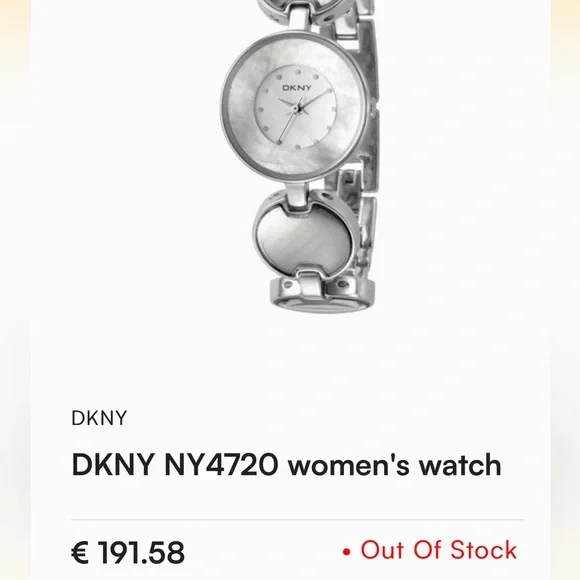Click the NY4720 model number in the title
Viewport: 580px width, 580px height.
[221, 465]
